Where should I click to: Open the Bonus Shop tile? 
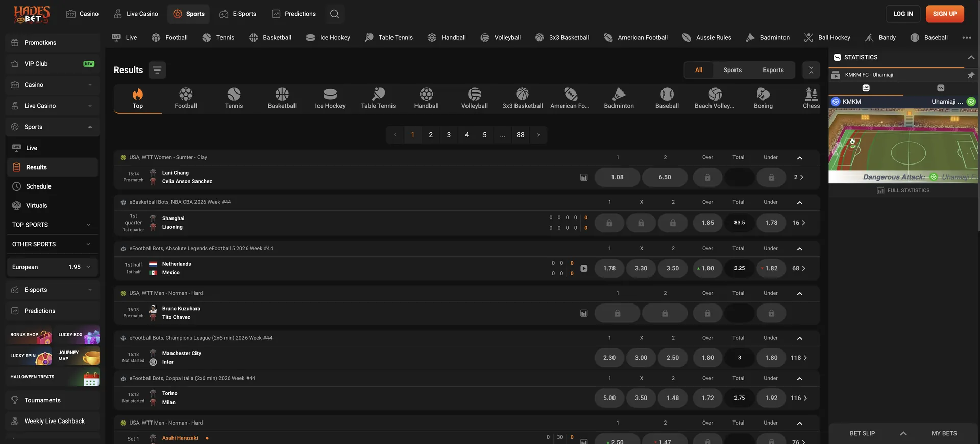(x=30, y=335)
